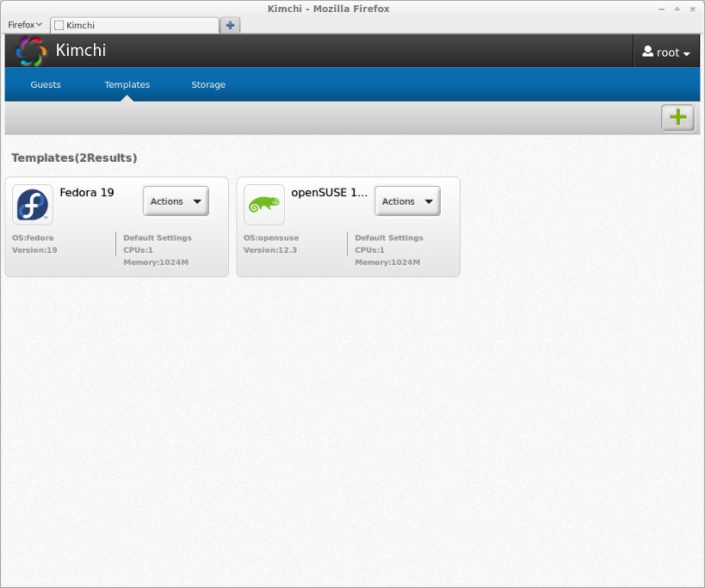Click the openSUSE template name
The width and height of the screenshot is (705, 588).
coord(330,192)
